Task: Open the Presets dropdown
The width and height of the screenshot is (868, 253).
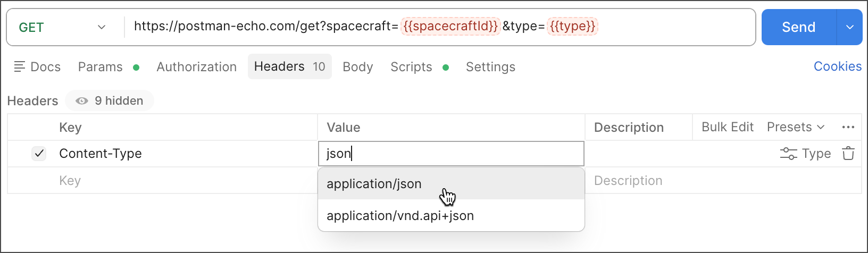Action: [795, 127]
